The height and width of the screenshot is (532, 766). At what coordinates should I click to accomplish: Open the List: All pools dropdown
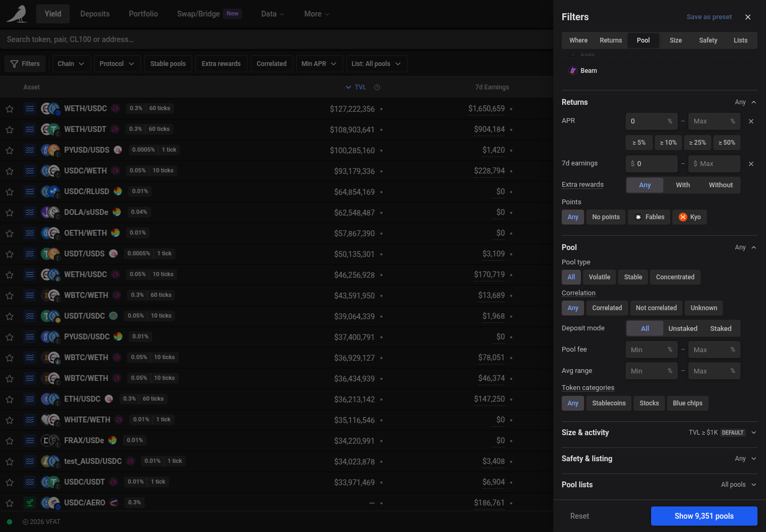(x=376, y=64)
